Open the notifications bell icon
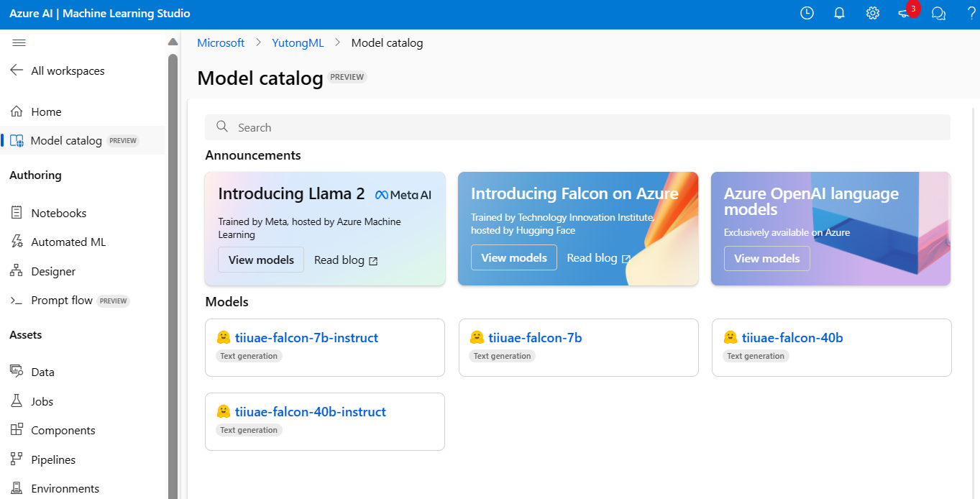Screen dimensions: 980x499 pyautogui.click(x=839, y=13)
